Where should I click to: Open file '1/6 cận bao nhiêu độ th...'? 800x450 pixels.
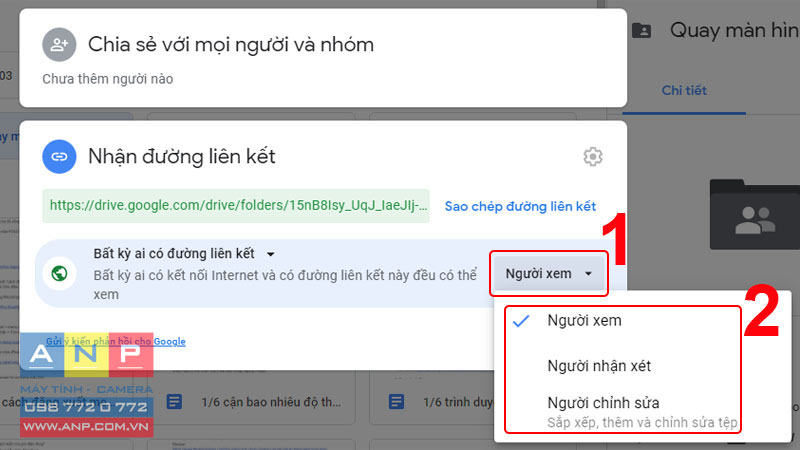click(x=271, y=403)
